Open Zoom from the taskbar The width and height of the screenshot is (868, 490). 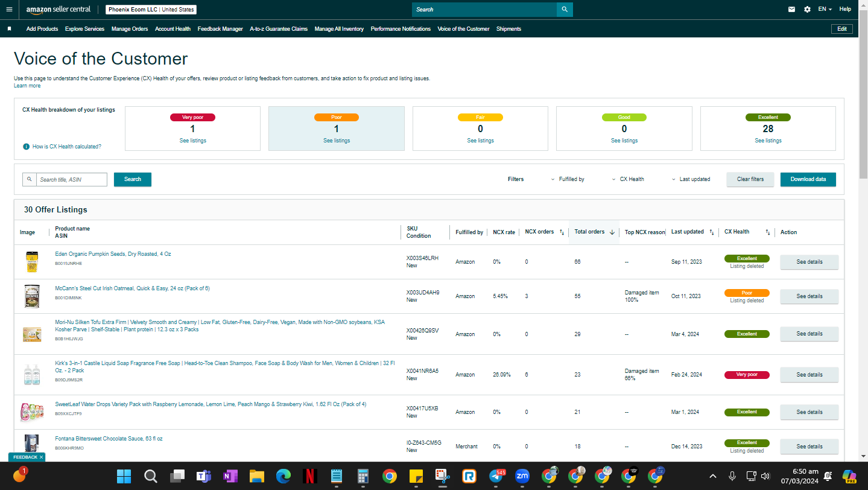(x=522, y=476)
